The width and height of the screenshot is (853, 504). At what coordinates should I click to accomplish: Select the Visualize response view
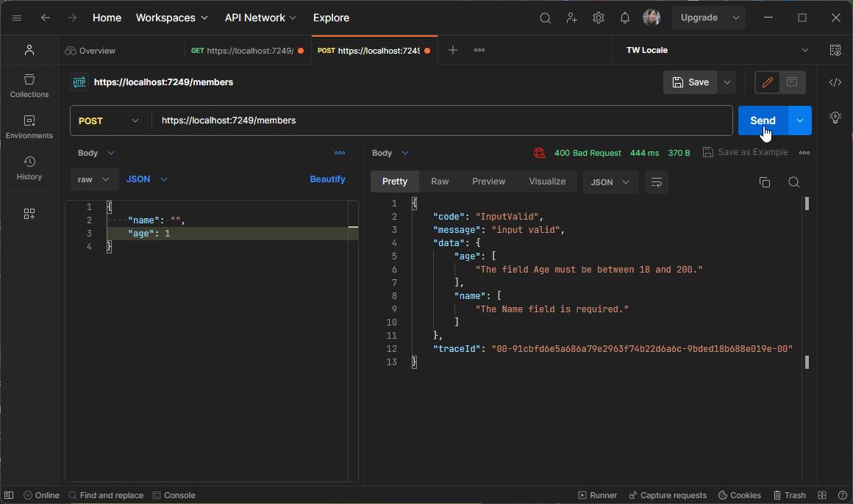click(547, 181)
